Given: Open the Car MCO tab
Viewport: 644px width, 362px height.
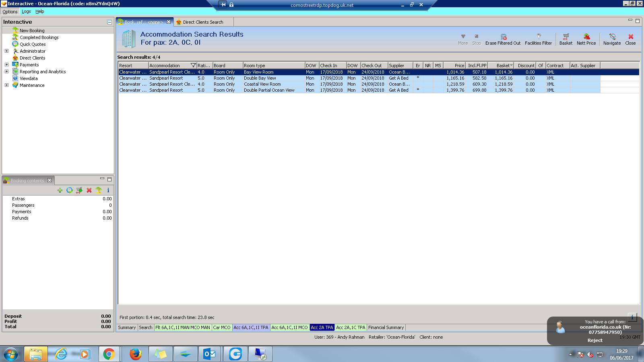Looking at the screenshot, I should (222, 327).
